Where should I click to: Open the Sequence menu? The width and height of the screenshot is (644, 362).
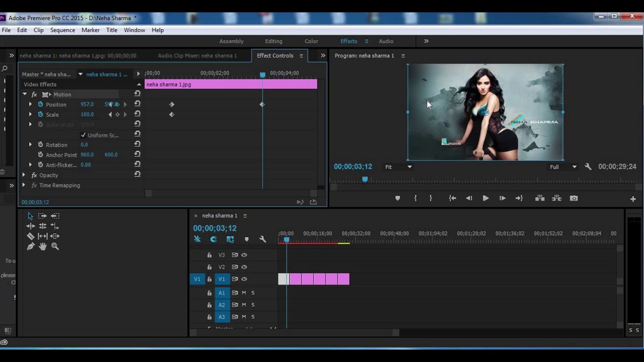coord(62,30)
